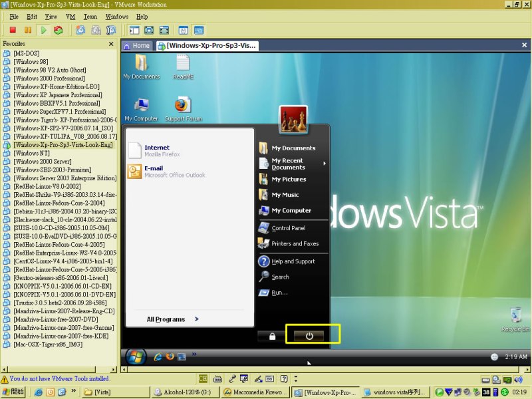Power on VM with green play icon
The height and width of the screenshot is (399, 532).
click(x=43, y=30)
